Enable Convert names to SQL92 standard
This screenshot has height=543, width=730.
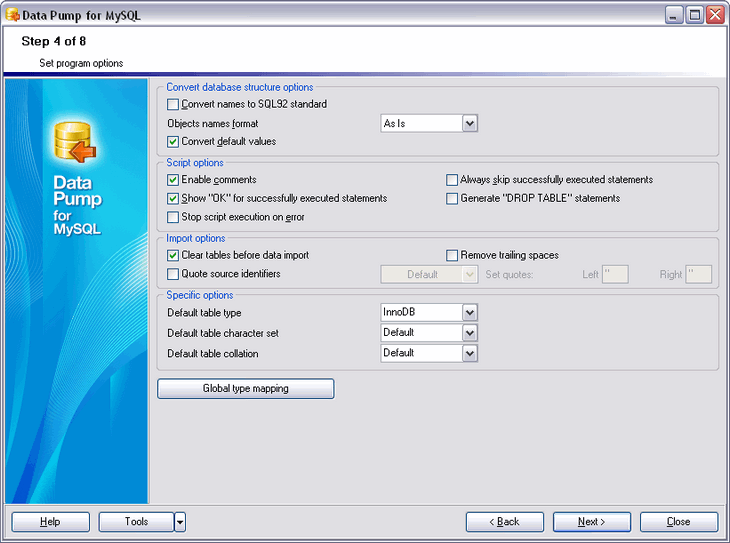point(173,104)
